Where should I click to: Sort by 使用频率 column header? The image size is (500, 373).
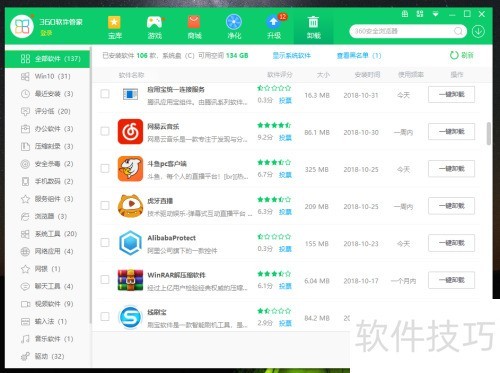point(411,75)
